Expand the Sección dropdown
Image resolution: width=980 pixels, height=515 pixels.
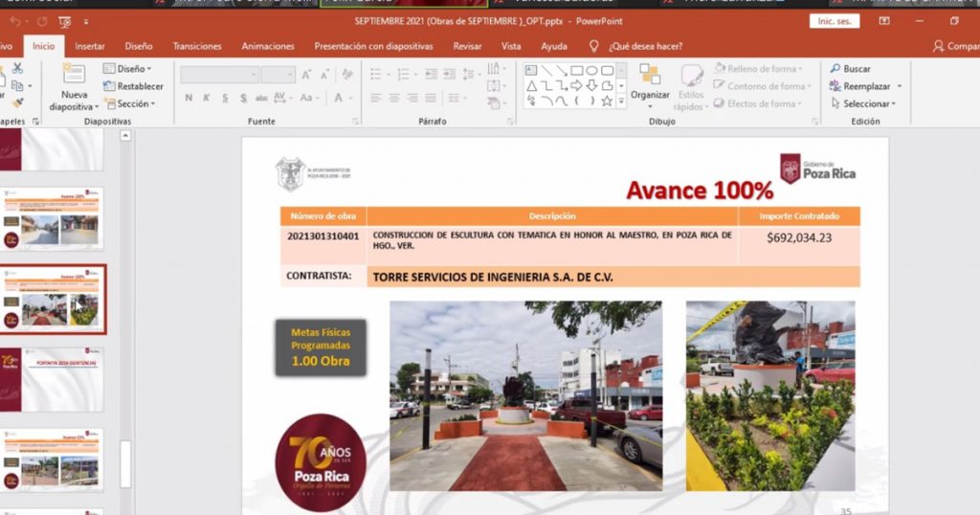(x=133, y=103)
